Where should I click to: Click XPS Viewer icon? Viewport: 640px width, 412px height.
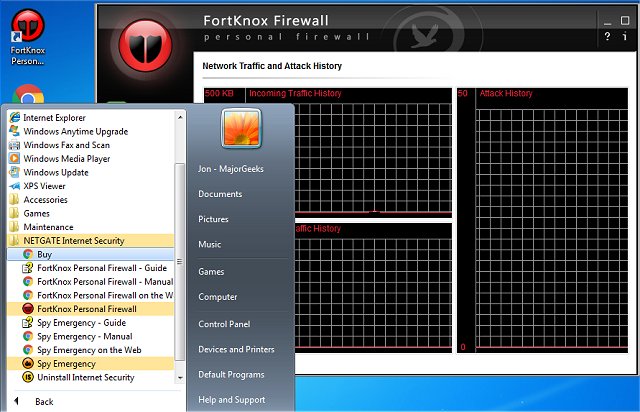[x=15, y=186]
